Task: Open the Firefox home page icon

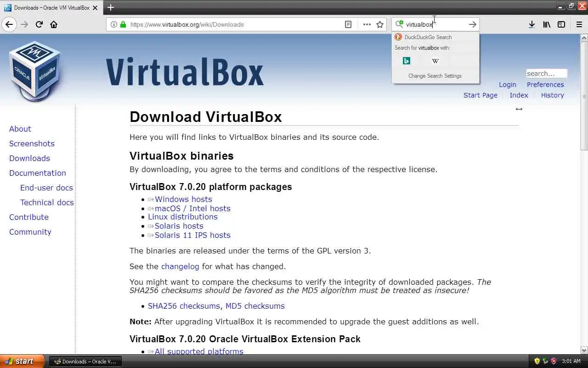Action: (x=54, y=24)
